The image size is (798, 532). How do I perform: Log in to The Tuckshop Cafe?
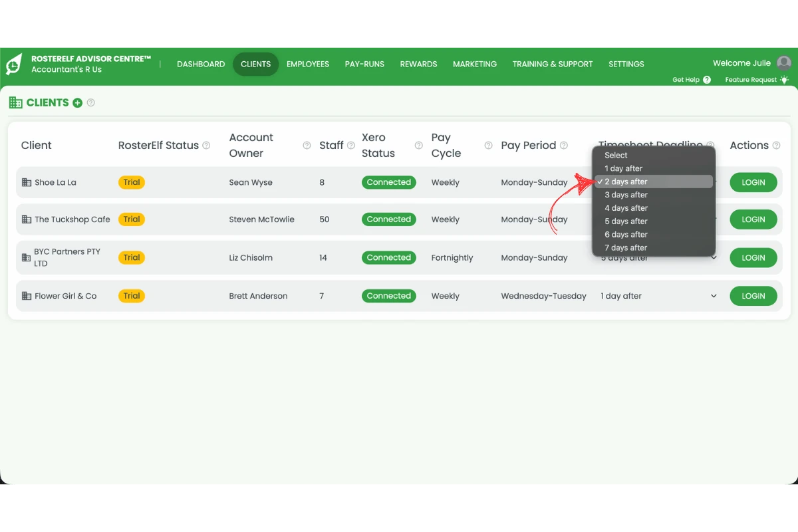(x=753, y=219)
